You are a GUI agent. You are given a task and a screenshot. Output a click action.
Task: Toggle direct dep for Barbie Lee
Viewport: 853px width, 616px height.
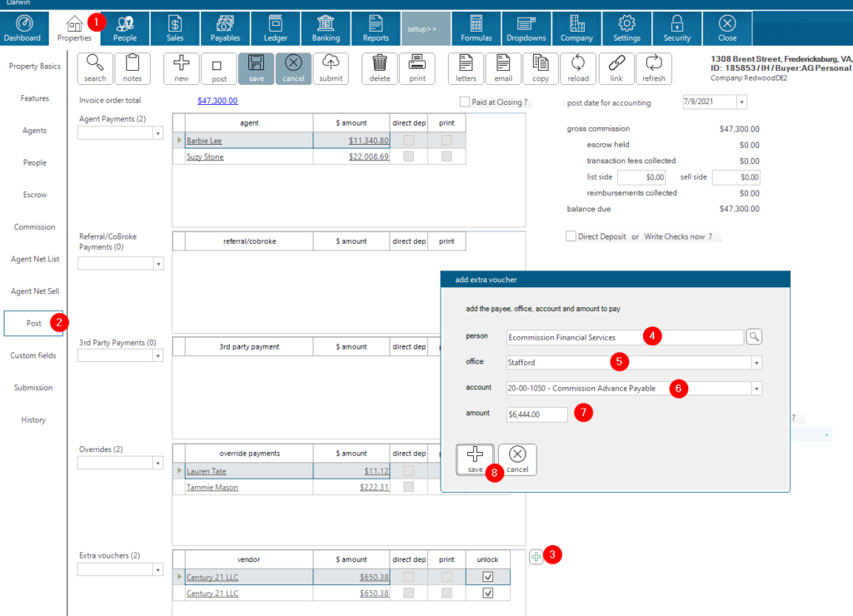(x=408, y=141)
